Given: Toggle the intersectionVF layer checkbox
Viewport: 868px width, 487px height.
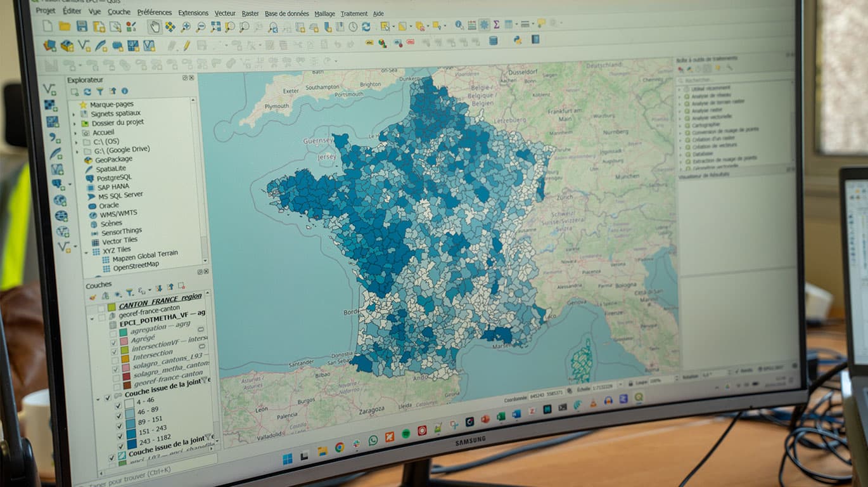Looking at the screenshot, I should pos(114,352).
